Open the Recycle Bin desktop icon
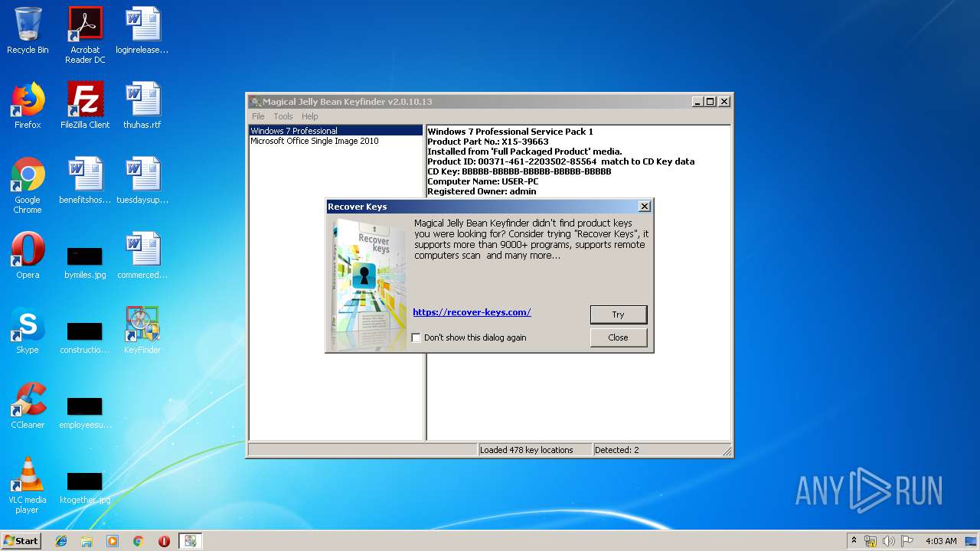The width and height of the screenshot is (980, 551). (28, 31)
